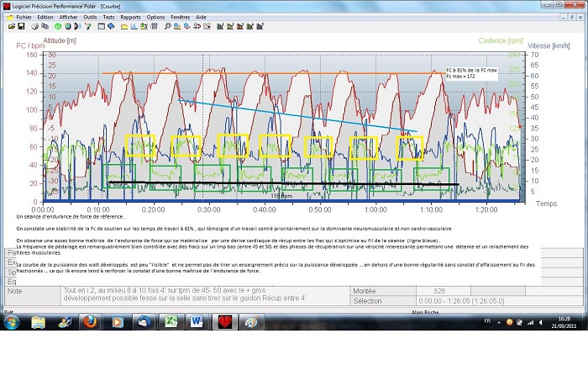Click the green spreadsheet X toolbar icon

click(144, 26)
